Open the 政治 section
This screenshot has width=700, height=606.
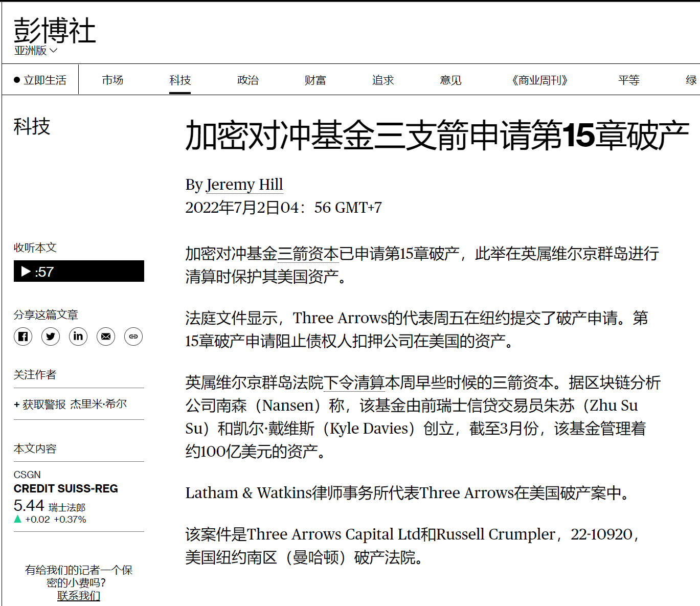click(248, 80)
